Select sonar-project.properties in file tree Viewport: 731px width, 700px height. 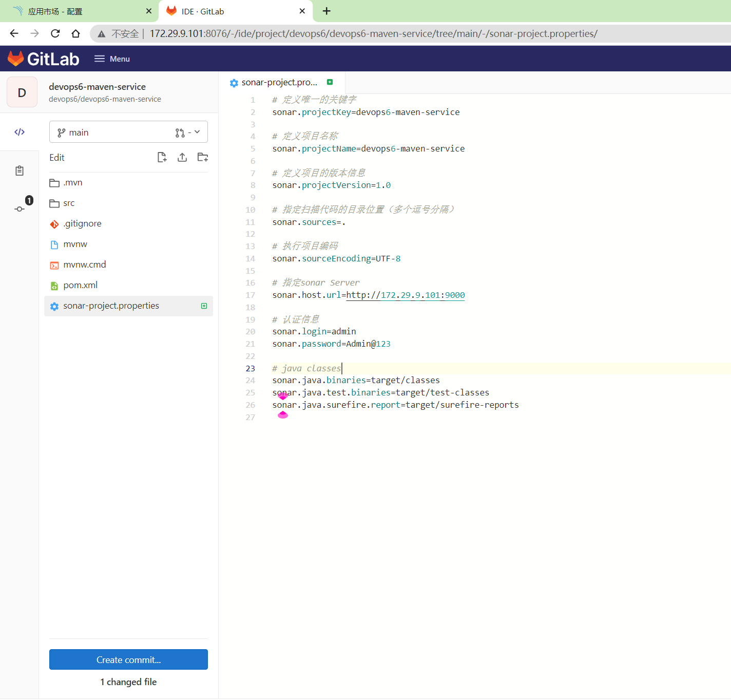click(128, 306)
